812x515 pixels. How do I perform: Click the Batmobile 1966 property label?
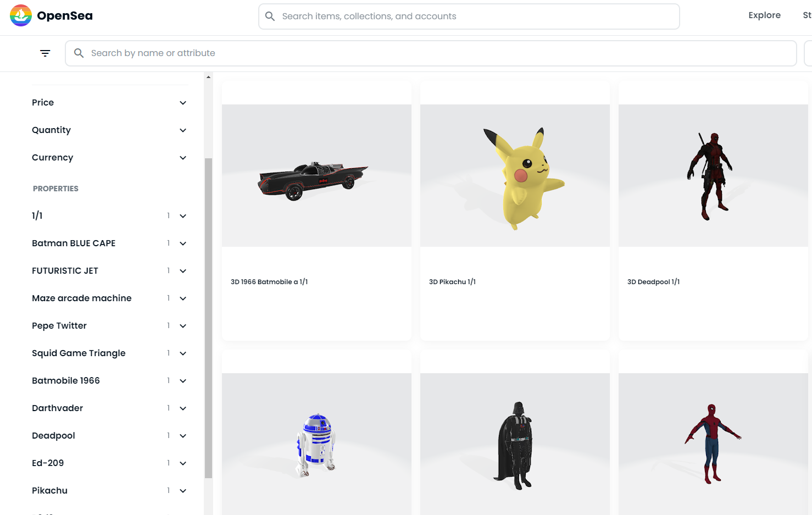point(66,380)
